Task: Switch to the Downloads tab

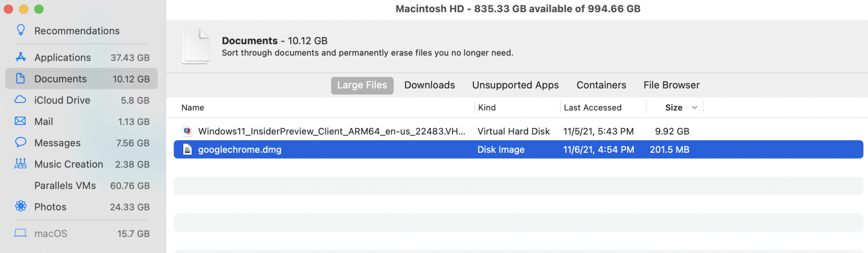Action: tap(429, 85)
